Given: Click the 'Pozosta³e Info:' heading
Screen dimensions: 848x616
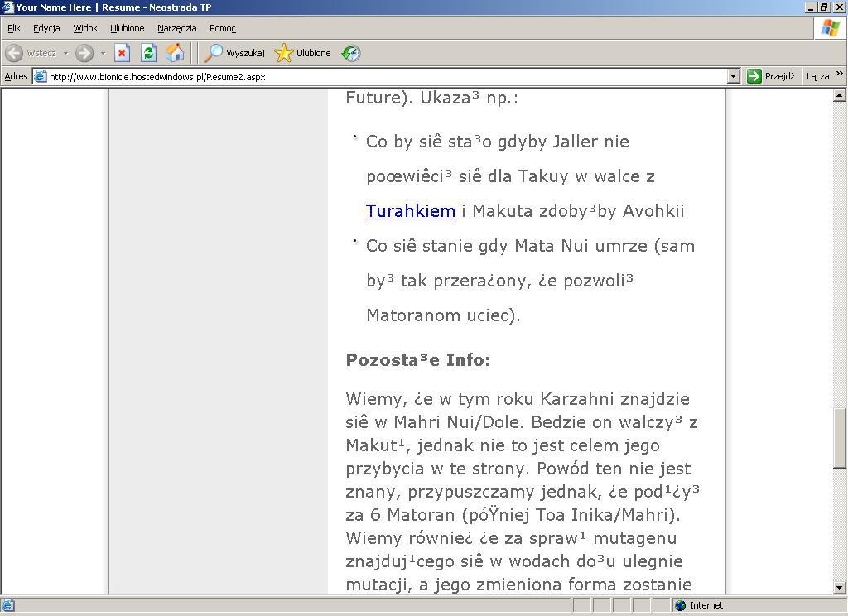Looking at the screenshot, I should point(418,360).
